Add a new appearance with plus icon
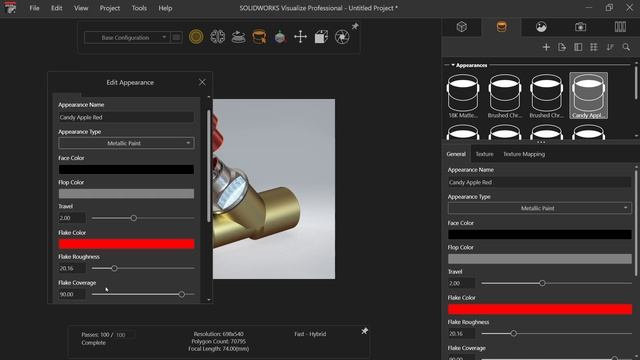Viewport: 640px width, 360px height. coord(546,47)
